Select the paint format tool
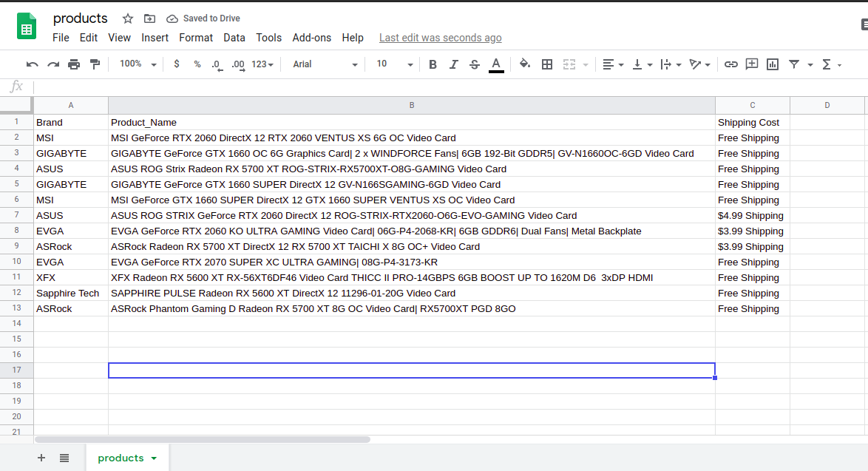Image resolution: width=868 pixels, height=471 pixels. (x=95, y=64)
